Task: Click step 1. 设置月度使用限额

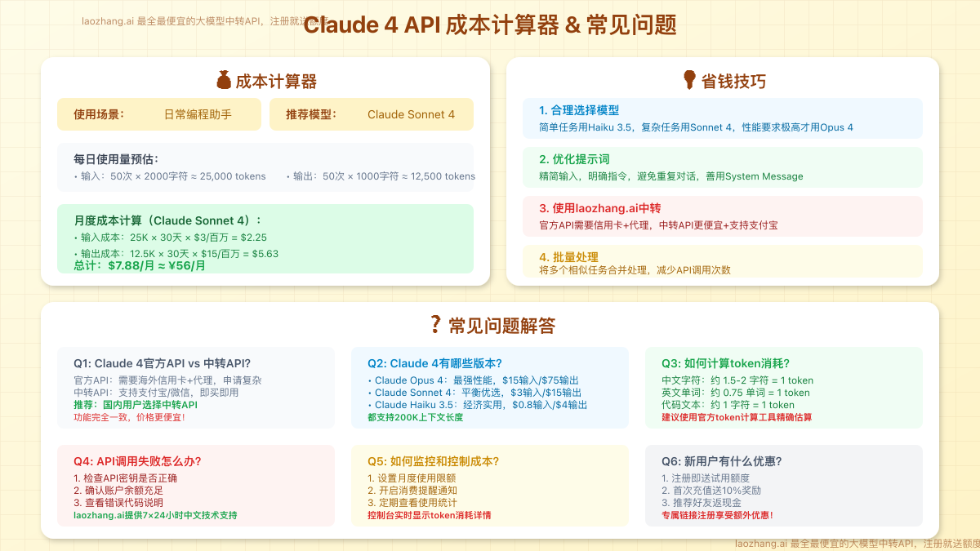Action: [x=412, y=478]
